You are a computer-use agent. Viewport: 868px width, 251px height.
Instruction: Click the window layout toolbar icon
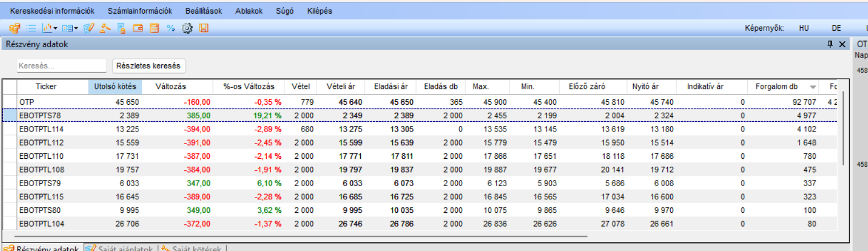point(67,28)
